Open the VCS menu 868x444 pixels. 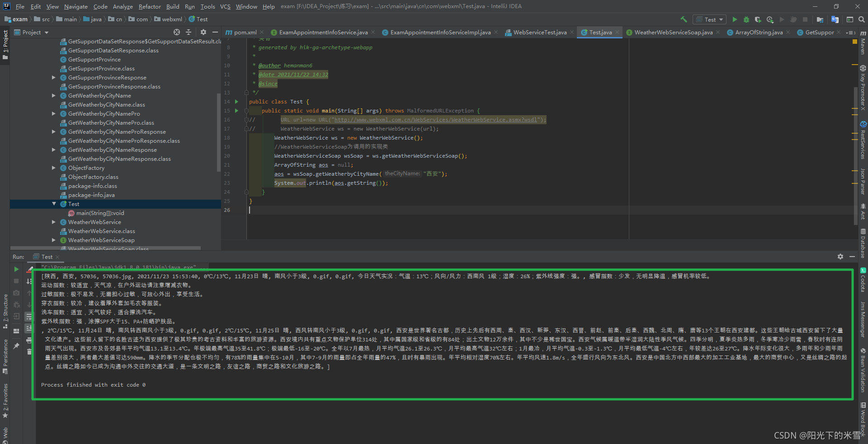pyautogui.click(x=225, y=6)
